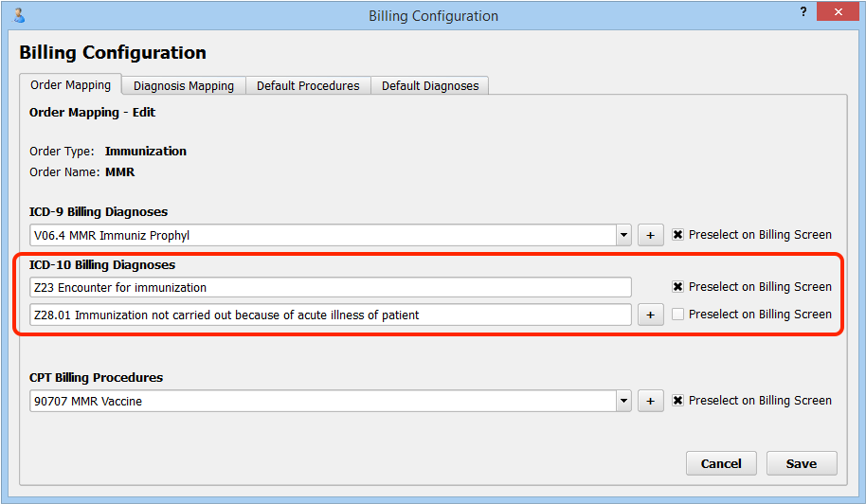Click the Order Name value MMR
This screenshot has width=866, height=504.
click(x=119, y=171)
